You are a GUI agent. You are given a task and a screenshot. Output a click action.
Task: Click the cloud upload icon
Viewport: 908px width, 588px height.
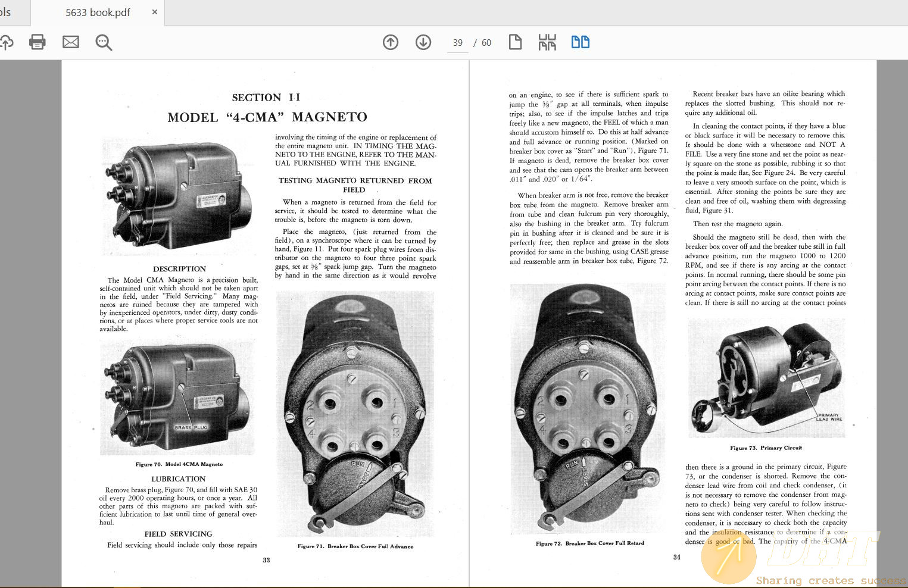pyautogui.click(x=7, y=42)
